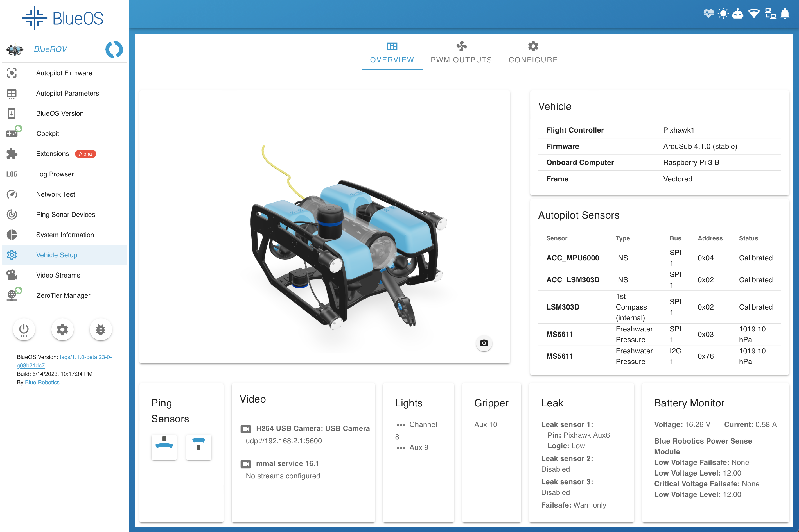Click the MS5611 row with address 0x76
Image resolution: width=799 pixels, height=532 pixels.
click(x=659, y=356)
